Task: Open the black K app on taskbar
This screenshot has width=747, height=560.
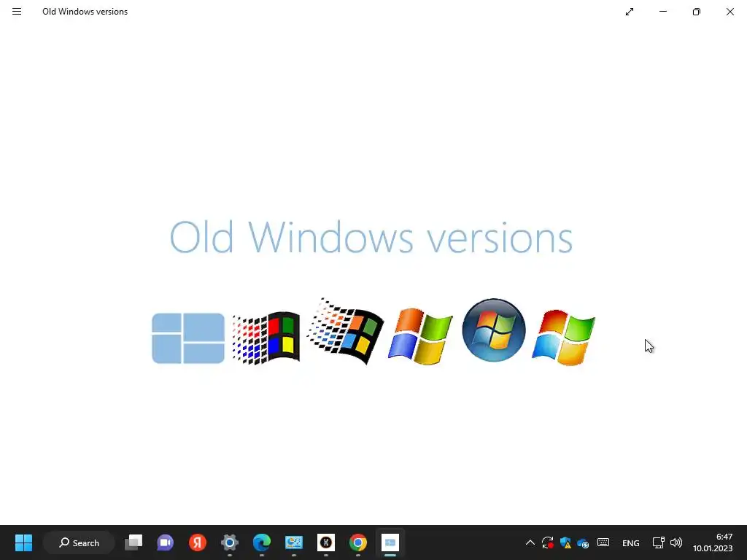Action: (326, 542)
